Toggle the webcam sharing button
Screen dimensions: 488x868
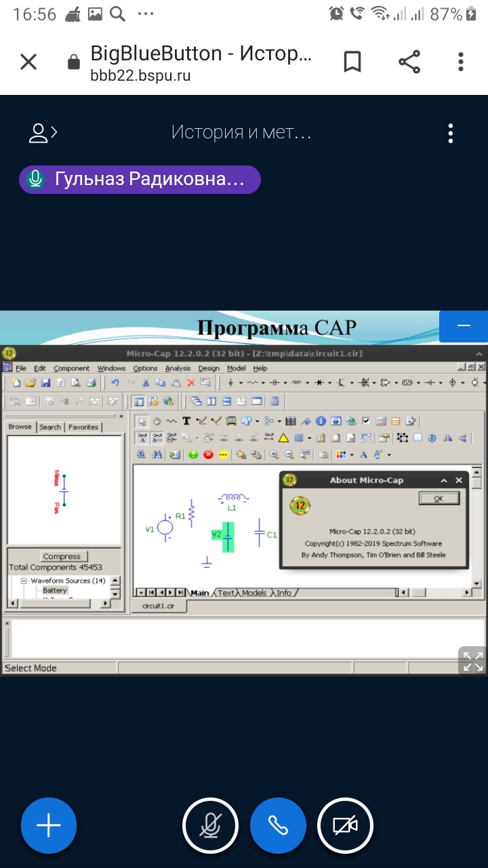pyautogui.click(x=345, y=825)
